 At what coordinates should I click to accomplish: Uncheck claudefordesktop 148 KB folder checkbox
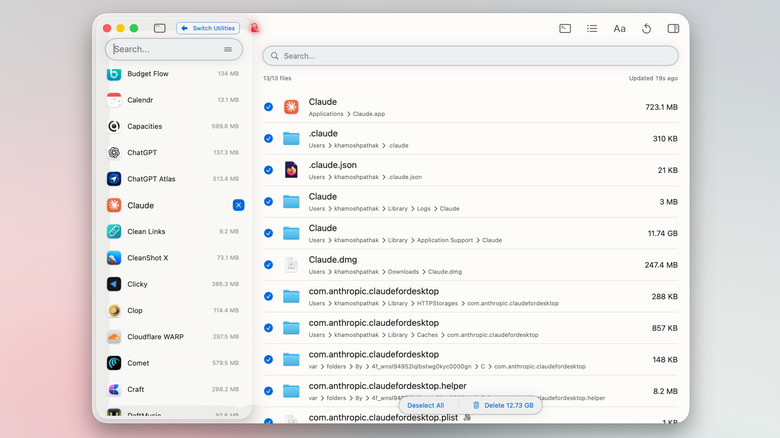coord(269,359)
